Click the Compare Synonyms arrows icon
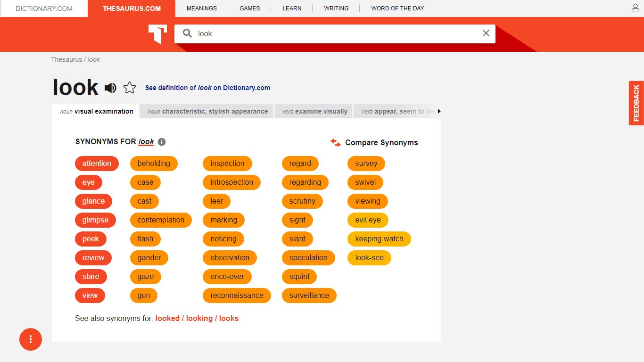This screenshot has height=362, width=644. (336, 142)
